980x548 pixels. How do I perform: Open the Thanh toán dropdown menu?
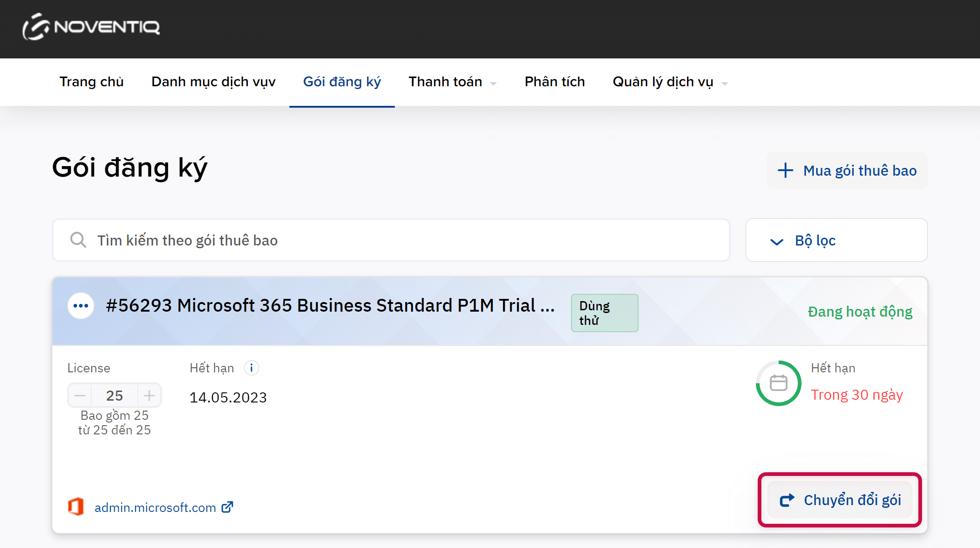(x=452, y=82)
